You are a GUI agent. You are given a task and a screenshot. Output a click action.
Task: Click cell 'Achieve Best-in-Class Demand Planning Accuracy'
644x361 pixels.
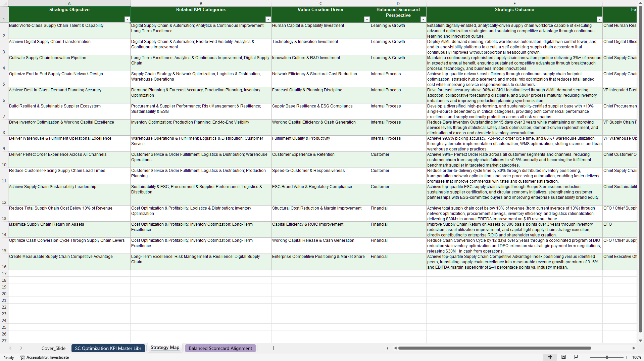coord(69,95)
